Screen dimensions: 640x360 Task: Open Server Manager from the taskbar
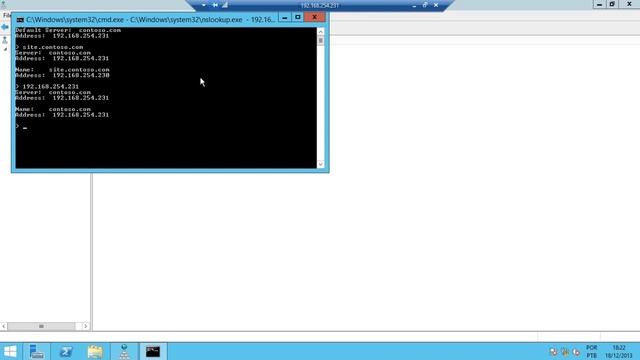coord(36,351)
